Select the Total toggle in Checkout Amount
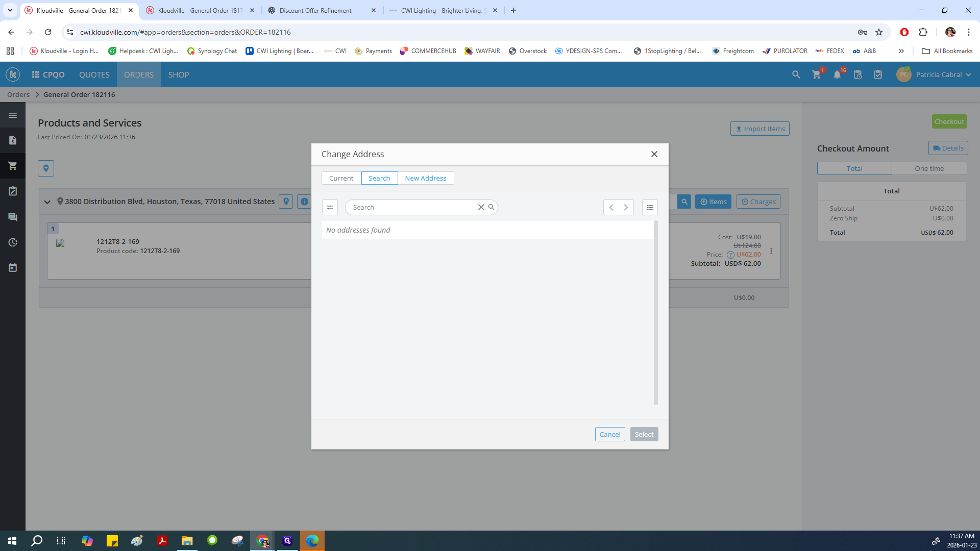The width and height of the screenshot is (980, 551). point(854,168)
